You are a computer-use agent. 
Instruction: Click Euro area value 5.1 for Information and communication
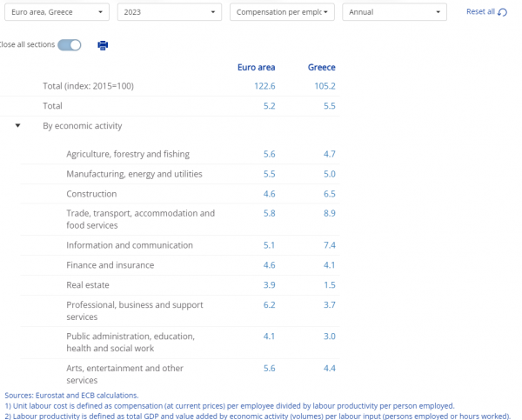point(270,245)
